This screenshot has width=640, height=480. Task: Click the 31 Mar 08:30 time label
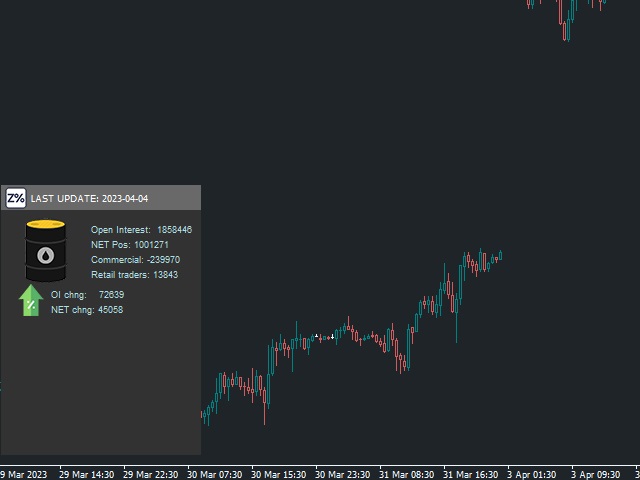click(x=407, y=475)
